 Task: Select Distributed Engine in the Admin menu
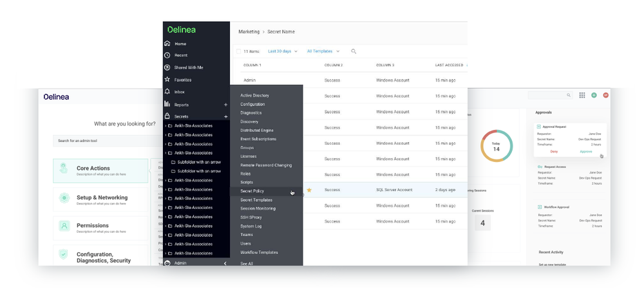click(256, 130)
